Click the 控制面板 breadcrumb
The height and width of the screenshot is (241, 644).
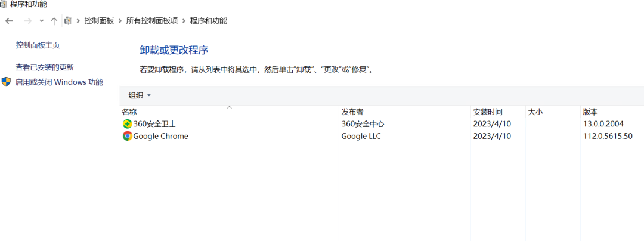(x=99, y=21)
